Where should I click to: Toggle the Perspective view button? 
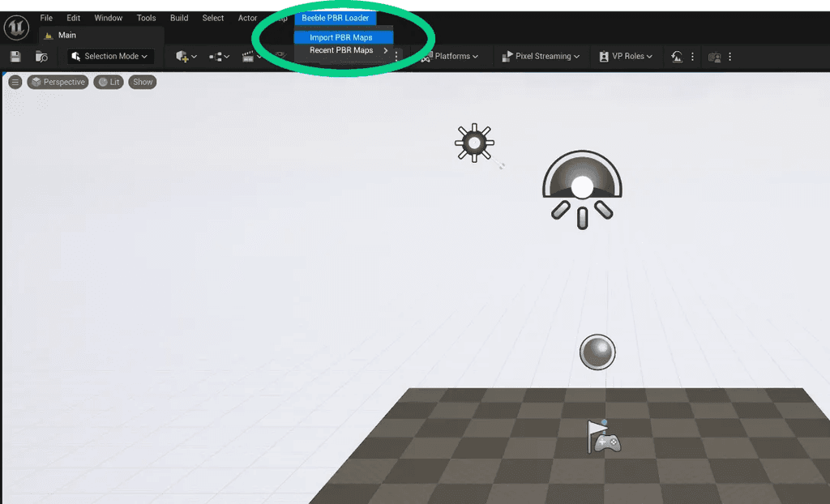click(58, 81)
